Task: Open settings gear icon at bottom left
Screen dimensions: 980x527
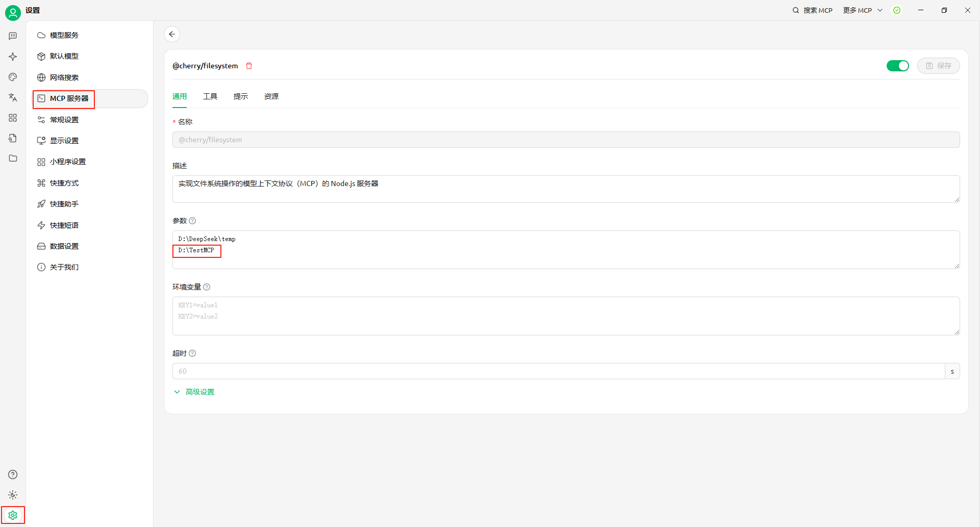Action: click(x=13, y=515)
